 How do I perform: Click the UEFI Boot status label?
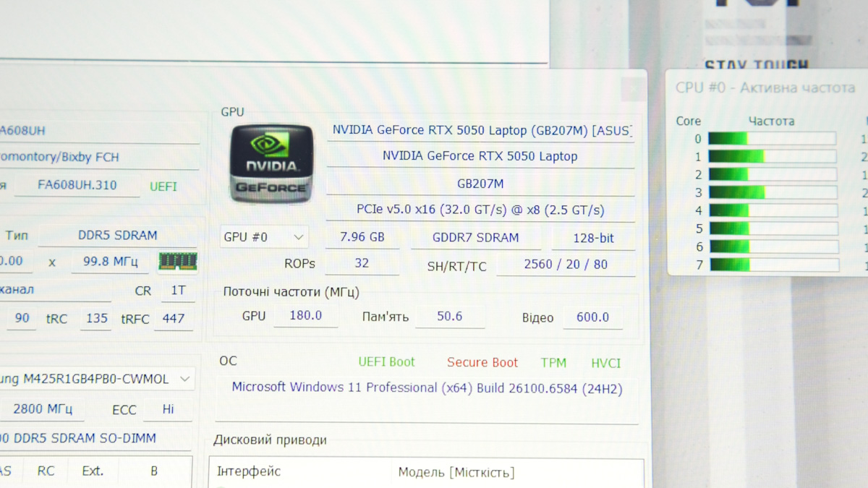pyautogui.click(x=387, y=361)
